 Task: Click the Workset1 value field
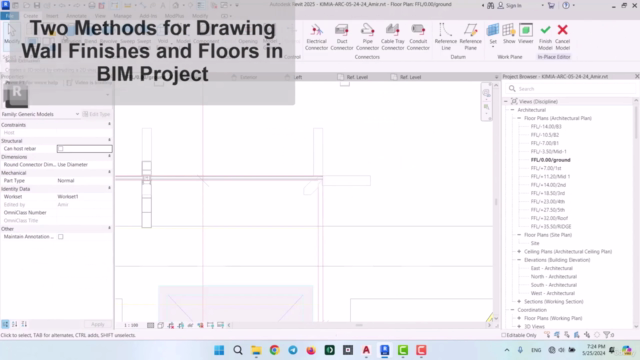(x=84, y=197)
